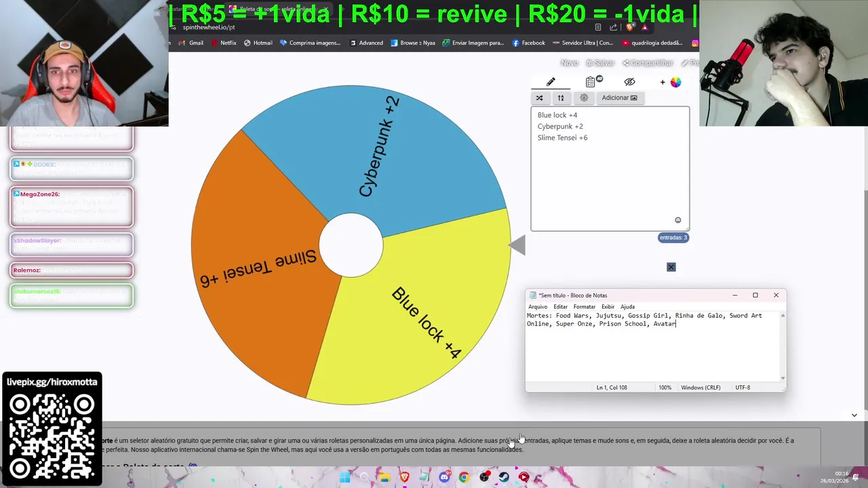The image size is (868, 488).
Task: Open OBS Studio from taskbar
Action: pos(484,477)
